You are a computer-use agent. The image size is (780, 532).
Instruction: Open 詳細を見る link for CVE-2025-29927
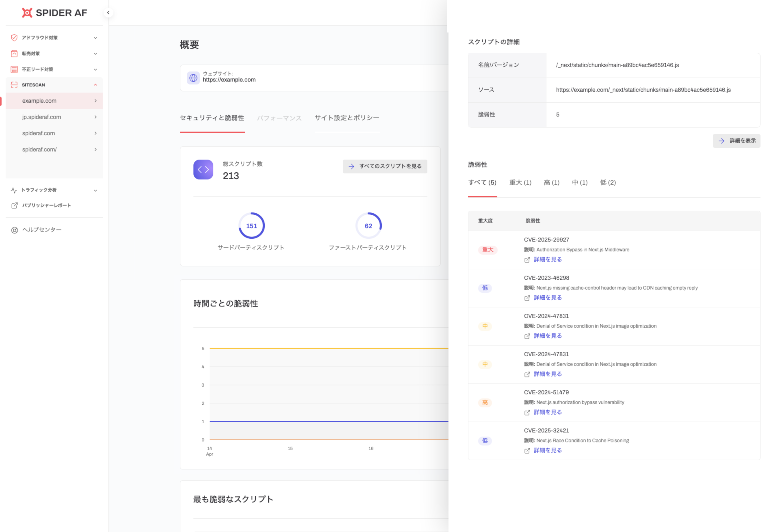click(548, 260)
